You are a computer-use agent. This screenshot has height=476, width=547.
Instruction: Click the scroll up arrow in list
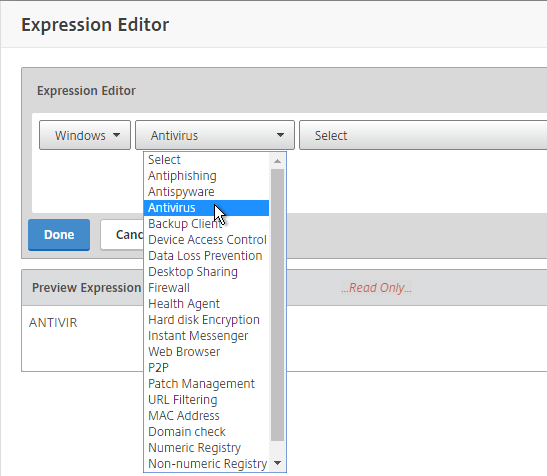[x=277, y=161]
